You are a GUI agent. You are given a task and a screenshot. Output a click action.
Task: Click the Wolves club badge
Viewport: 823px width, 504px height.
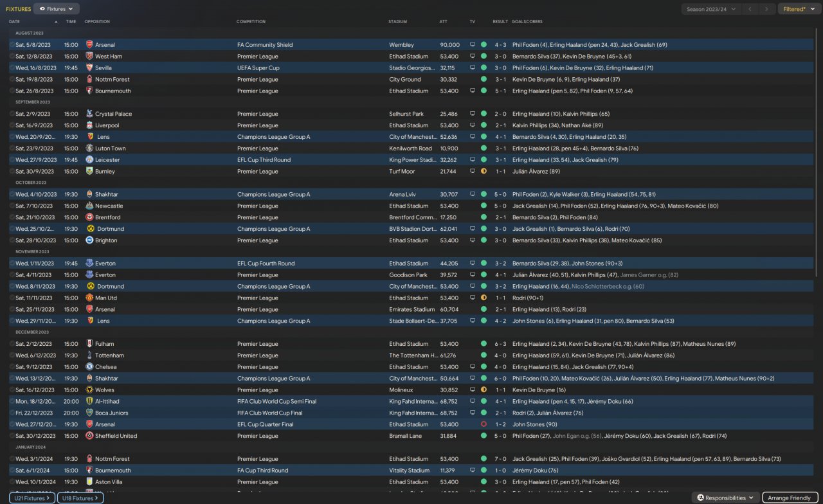tap(89, 390)
